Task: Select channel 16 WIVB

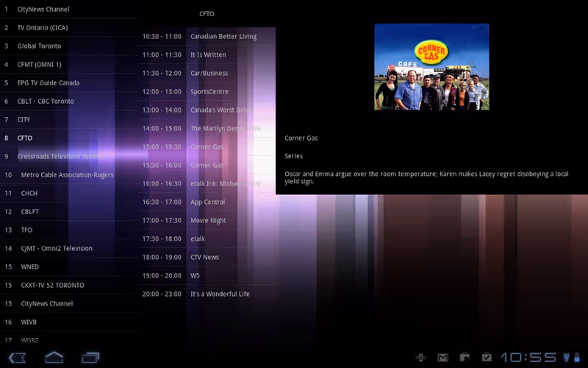Action: 69,322
